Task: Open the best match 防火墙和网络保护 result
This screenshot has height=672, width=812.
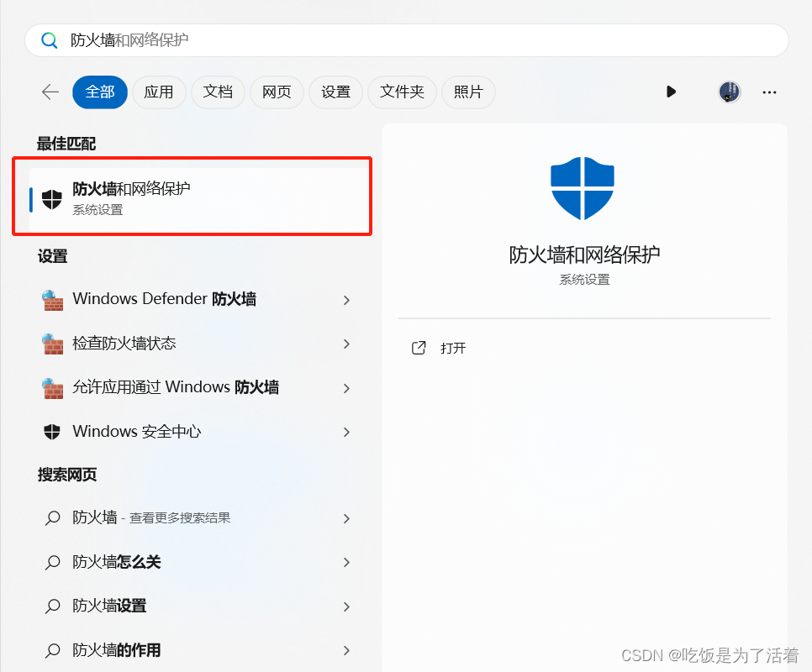Action: click(x=199, y=199)
